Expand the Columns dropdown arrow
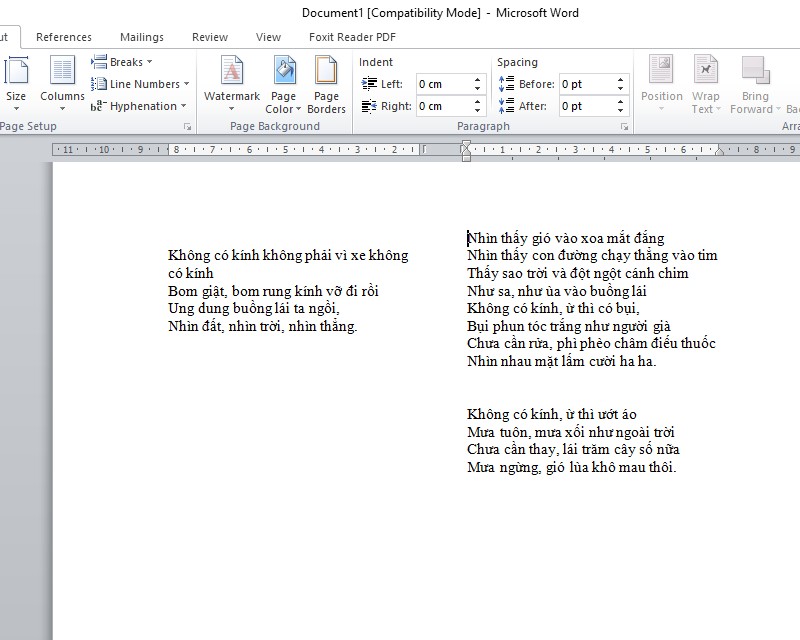800x640 pixels. pyautogui.click(x=62, y=108)
